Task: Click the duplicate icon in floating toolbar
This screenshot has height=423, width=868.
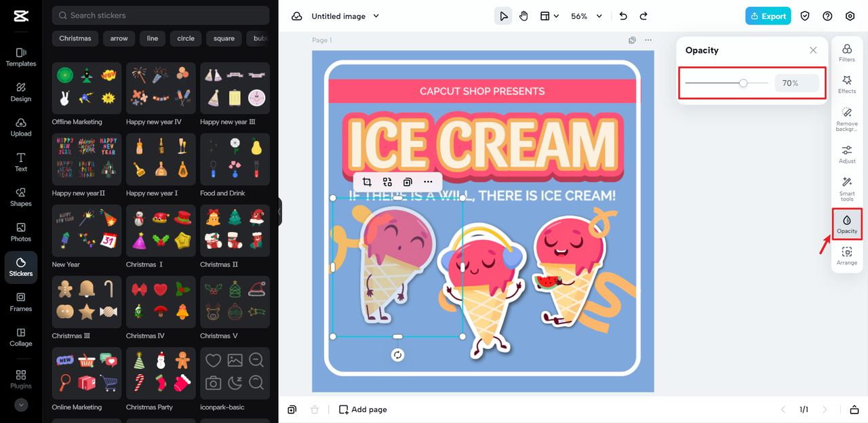Action: click(408, 182)
